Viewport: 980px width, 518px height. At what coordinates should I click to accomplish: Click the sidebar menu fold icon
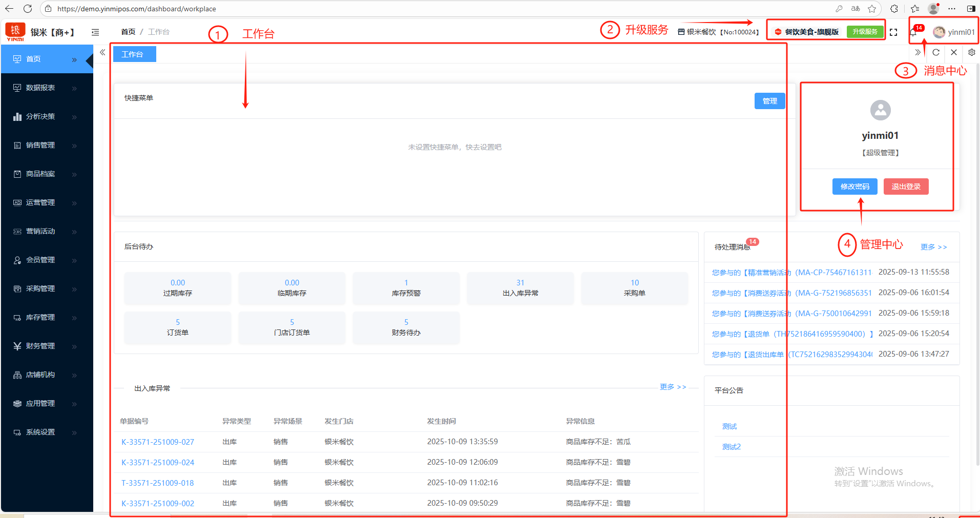coord(95,32)
